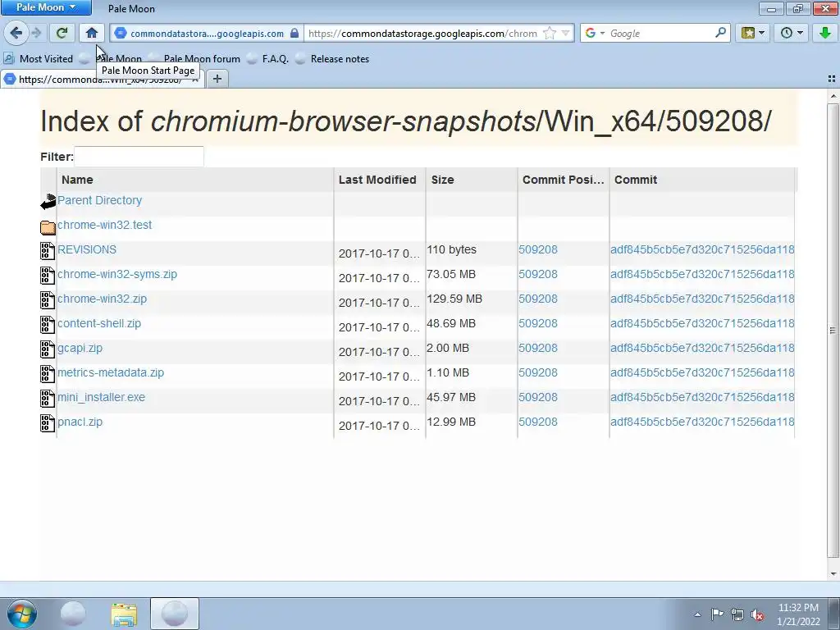The width and height of the screenshot is (840, 630).
Task: Click the chrome-win32.zip file icon
Action: click(48, 300)
